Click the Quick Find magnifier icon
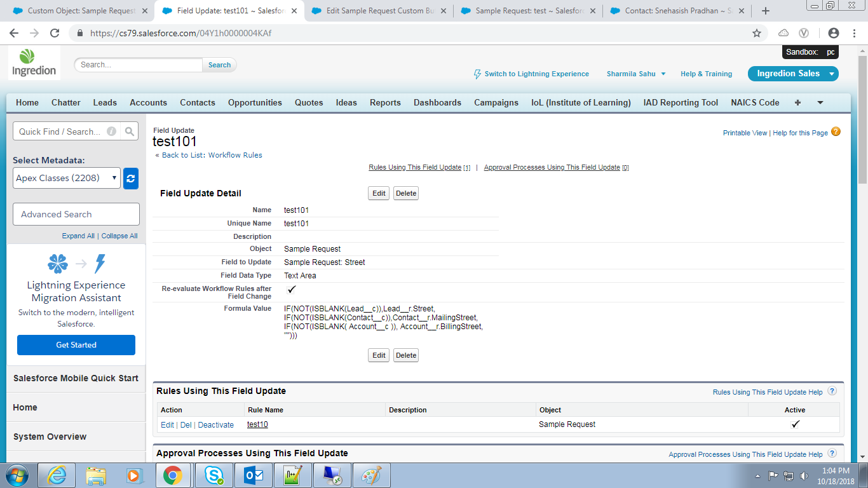The image size is (868, 488). (130, 132)
